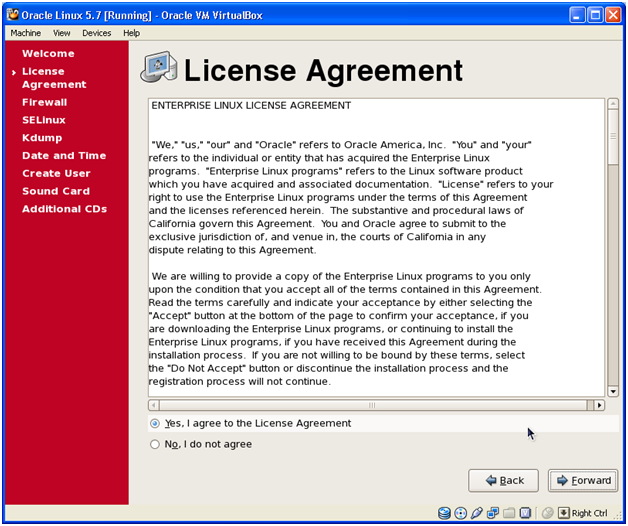This screenshot has height=526, width=628.
Task: Open the Devices menu
Action: pos(97,33)
